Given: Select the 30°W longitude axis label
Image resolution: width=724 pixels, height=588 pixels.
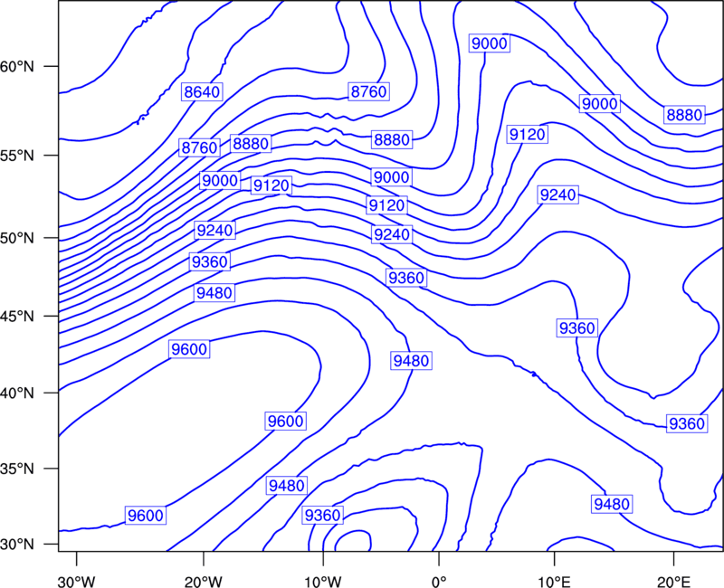Looking at the screenshot, I should (77, 582).
